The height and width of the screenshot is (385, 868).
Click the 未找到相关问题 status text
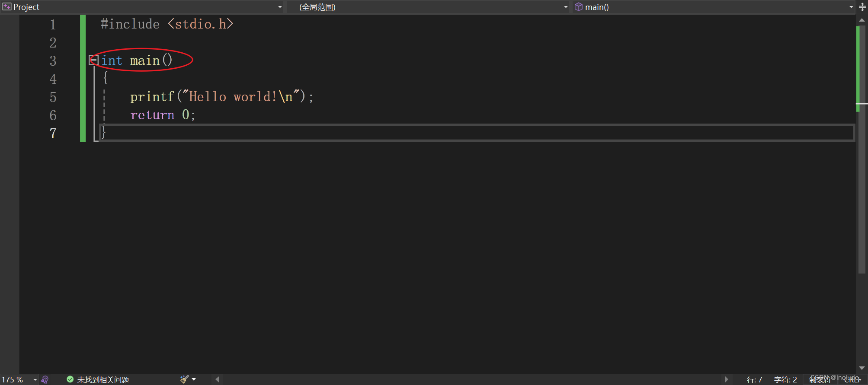pyautogui.click(x=103, y=379)
